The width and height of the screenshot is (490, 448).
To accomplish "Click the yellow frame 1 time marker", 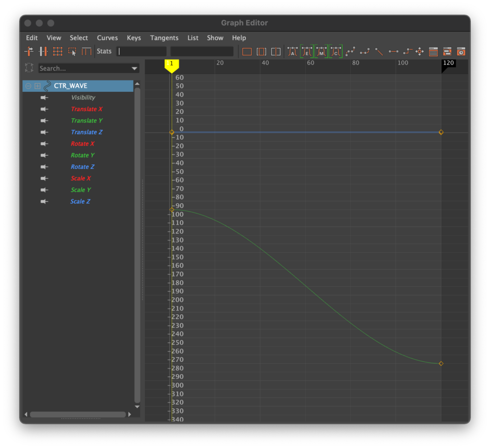I will (171, 64).
